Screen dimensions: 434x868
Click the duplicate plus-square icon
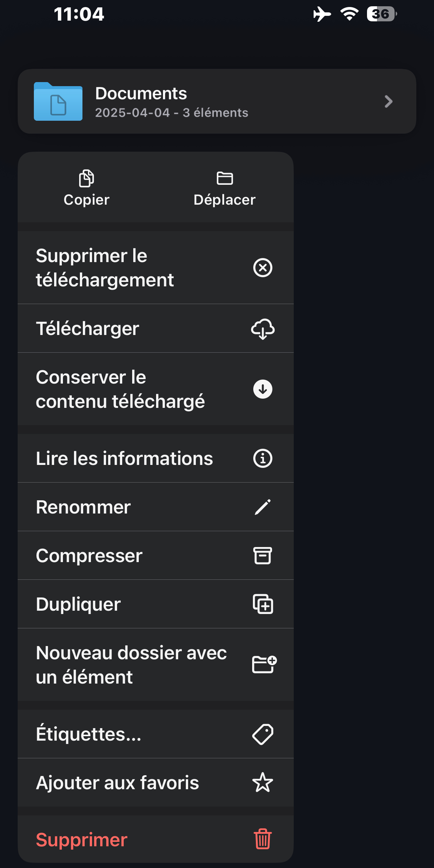(x=262, y=604)
